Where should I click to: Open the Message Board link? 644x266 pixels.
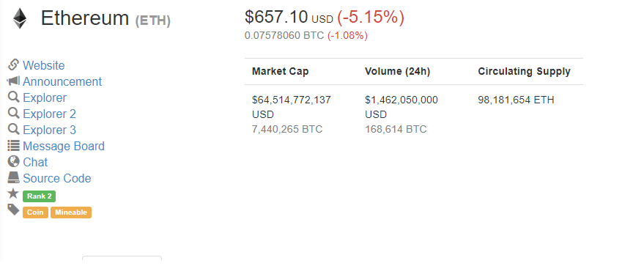pyautogui.click(x=64, y=146)
